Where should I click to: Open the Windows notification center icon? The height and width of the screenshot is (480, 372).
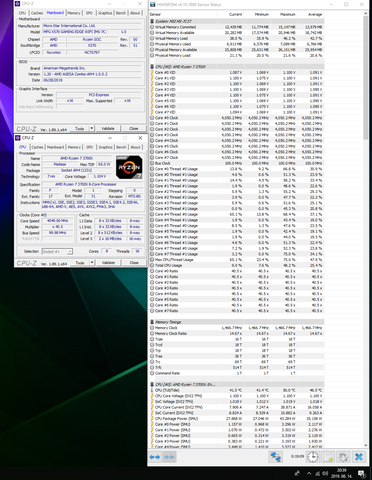click(362, 473)
